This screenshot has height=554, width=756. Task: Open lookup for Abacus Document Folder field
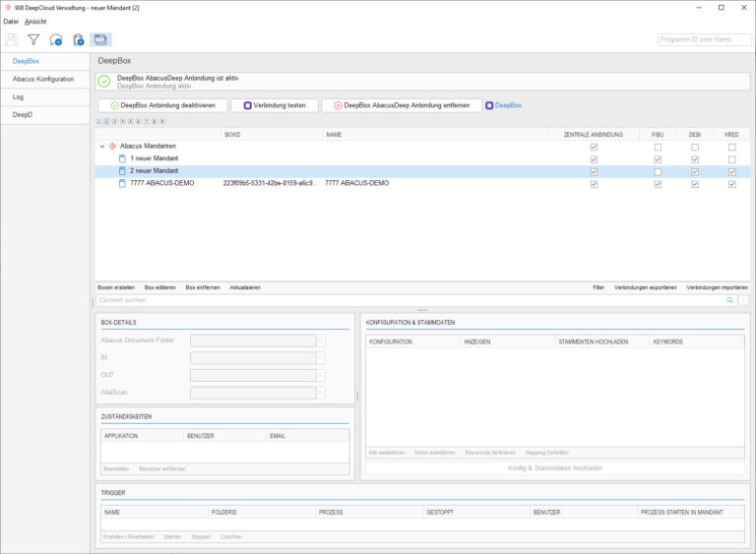click(x=321, y=340)
